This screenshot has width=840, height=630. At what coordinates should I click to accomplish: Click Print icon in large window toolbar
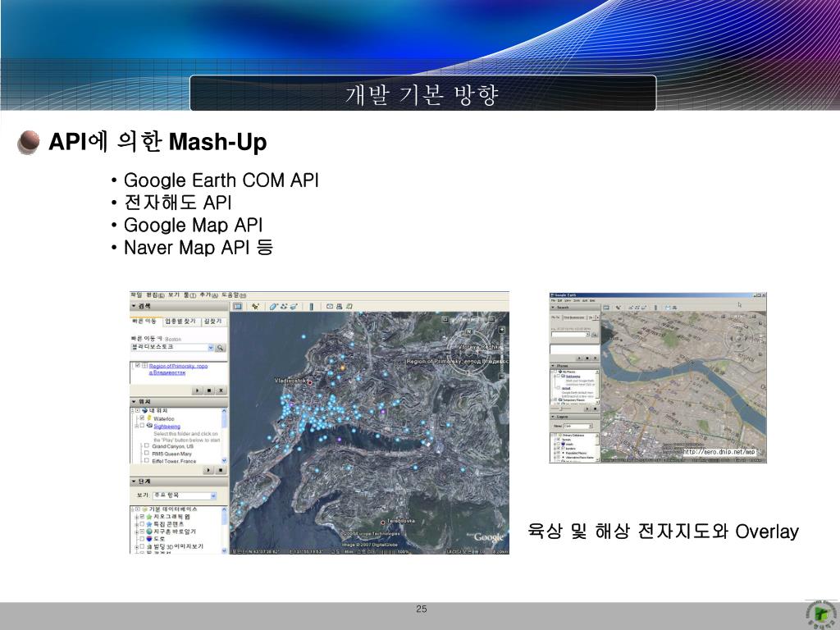click(x=339, y=307)
